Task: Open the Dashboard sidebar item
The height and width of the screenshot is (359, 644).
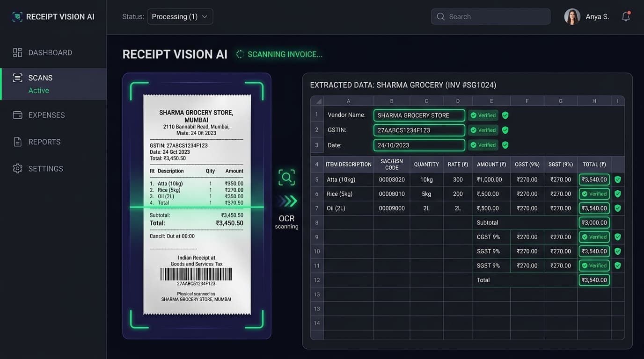Action: [53, 53]
